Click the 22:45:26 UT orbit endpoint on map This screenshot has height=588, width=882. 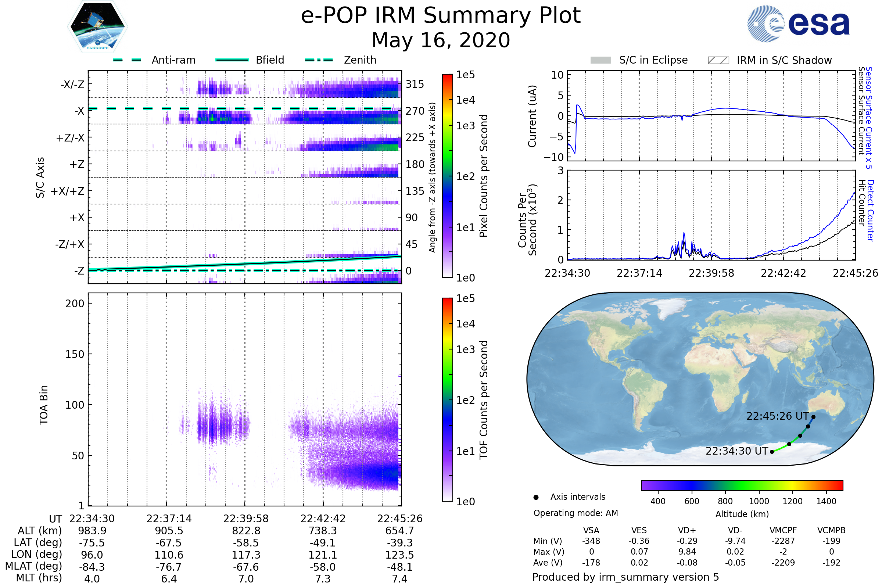813,417
